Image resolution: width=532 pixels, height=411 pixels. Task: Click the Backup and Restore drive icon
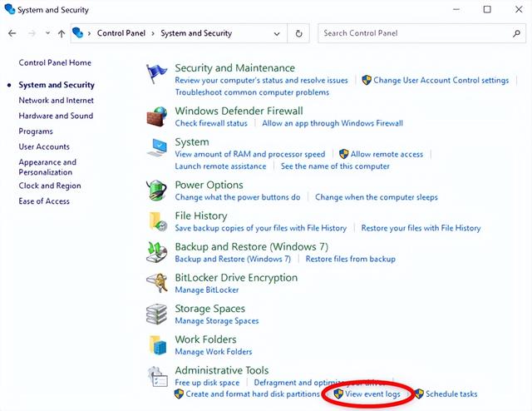click(156, 252)
